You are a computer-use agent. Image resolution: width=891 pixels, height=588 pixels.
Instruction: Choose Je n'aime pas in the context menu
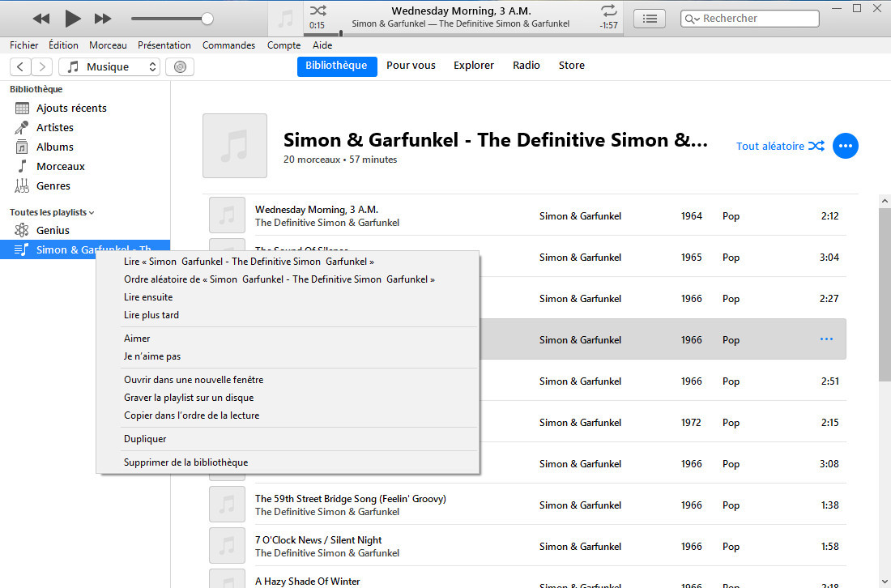[288, 356]
